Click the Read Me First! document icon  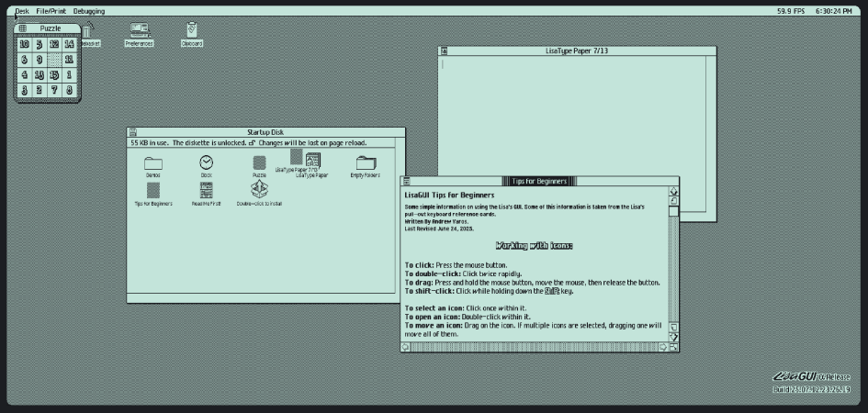pyautogui.click(x=206, y=190)
